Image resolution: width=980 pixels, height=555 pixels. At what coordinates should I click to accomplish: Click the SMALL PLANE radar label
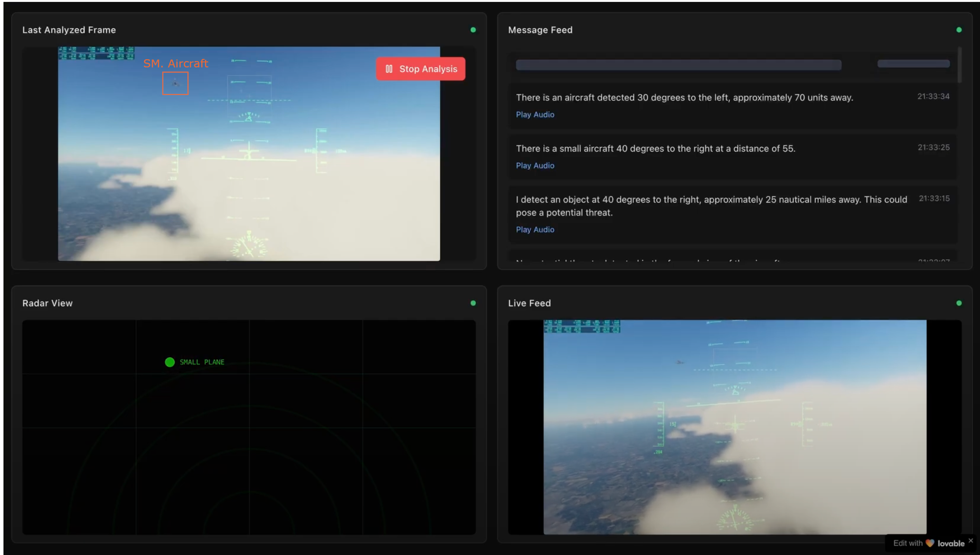point(202,362)
